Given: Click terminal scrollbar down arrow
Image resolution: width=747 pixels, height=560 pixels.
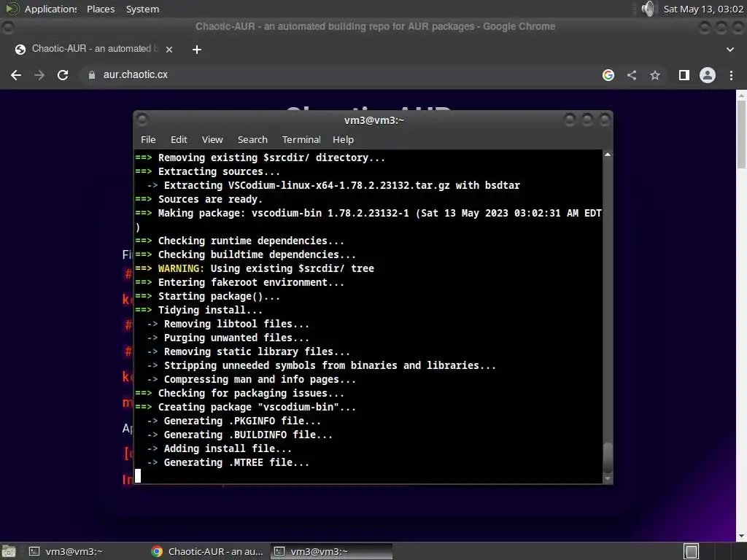Looking at the screenshot, I should (608, 478).
